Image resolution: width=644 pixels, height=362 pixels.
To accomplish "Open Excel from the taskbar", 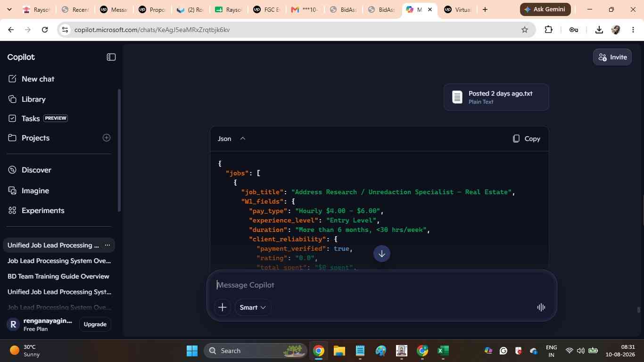I will (443, 351).
